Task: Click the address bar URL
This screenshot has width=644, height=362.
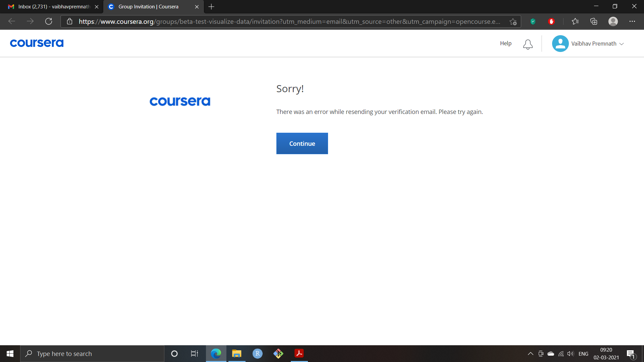Action: click(289, 21)
